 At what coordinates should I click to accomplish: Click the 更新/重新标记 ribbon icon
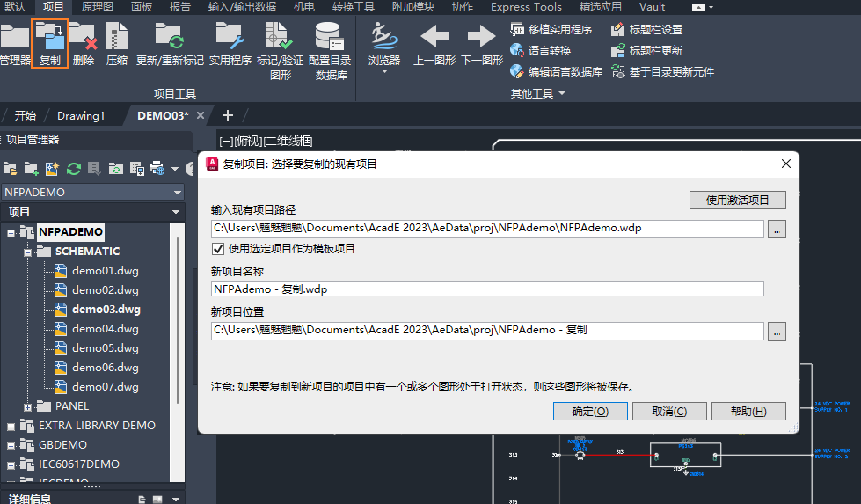tap(170, 44)
